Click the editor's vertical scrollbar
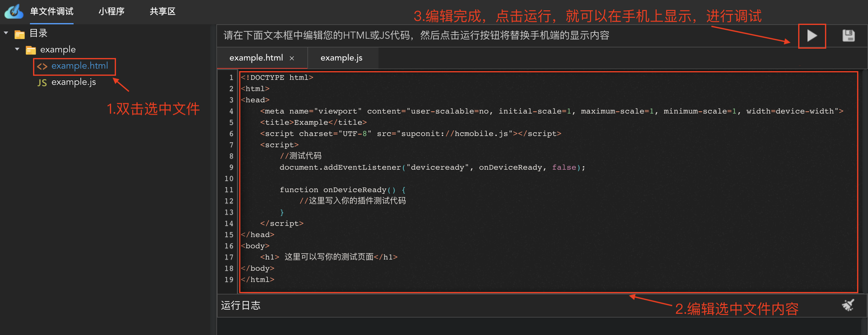 tap(865, 181)
